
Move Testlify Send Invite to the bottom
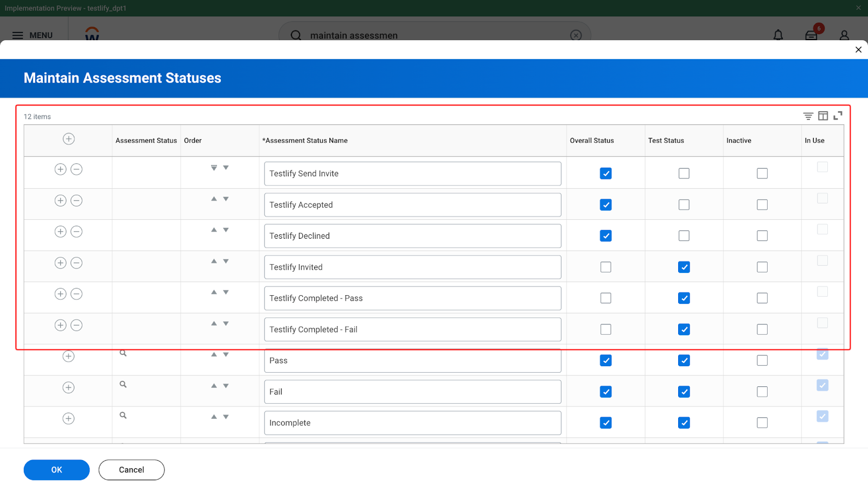click(214, 168)
